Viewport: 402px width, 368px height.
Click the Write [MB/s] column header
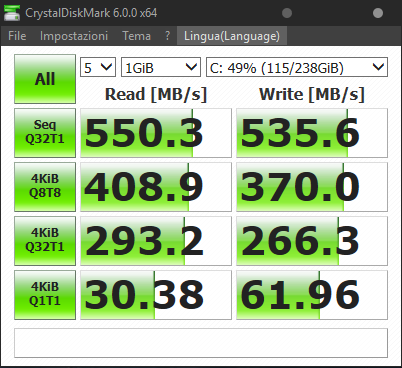tap(312, 94)
